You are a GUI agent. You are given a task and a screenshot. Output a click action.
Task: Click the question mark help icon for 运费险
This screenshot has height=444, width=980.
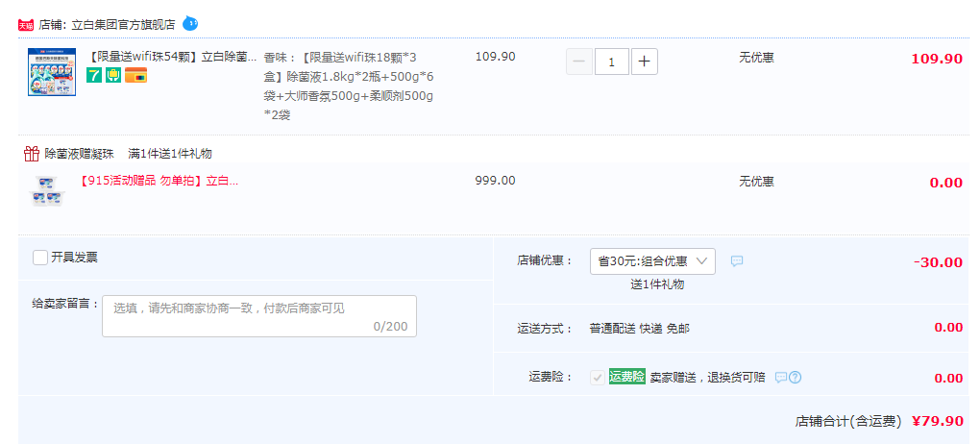pyautogui.click(x=795, y=377)
